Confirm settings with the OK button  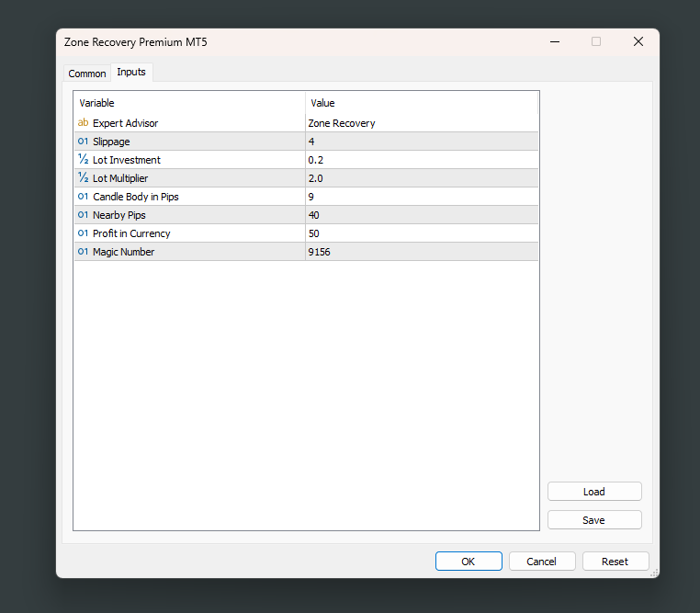click(469, 562)
